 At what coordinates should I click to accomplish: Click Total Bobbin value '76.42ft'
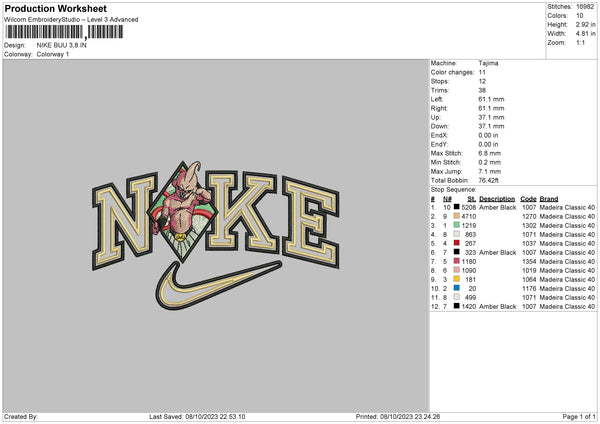(x=488, y=180)
